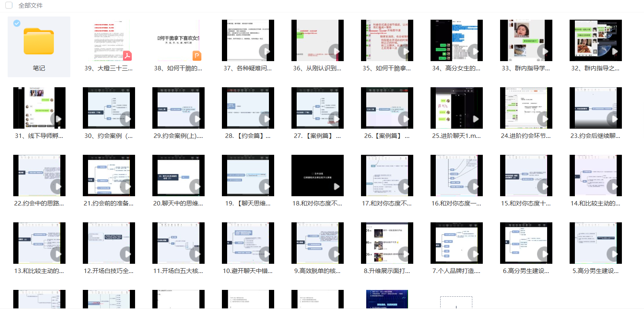Select file name 16.和对你态度一...
The width and height of the screenshot is (644, 310).
point(456,203)
